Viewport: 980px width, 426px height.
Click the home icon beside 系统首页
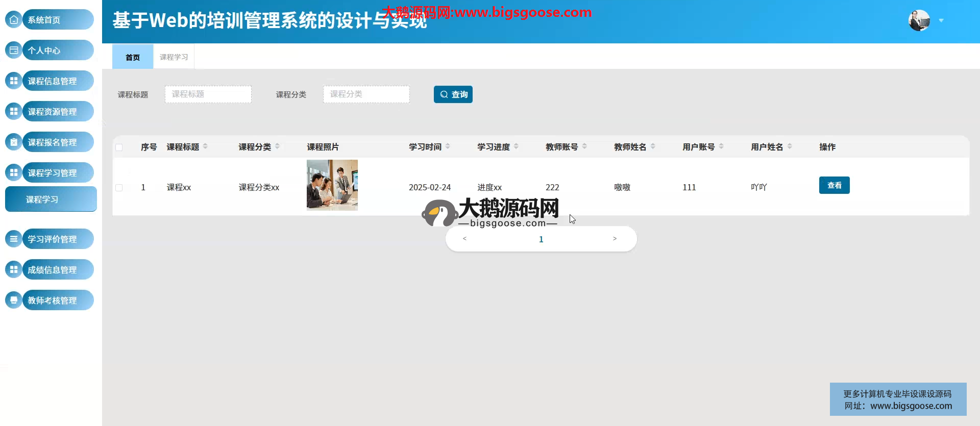coord(14,20)
